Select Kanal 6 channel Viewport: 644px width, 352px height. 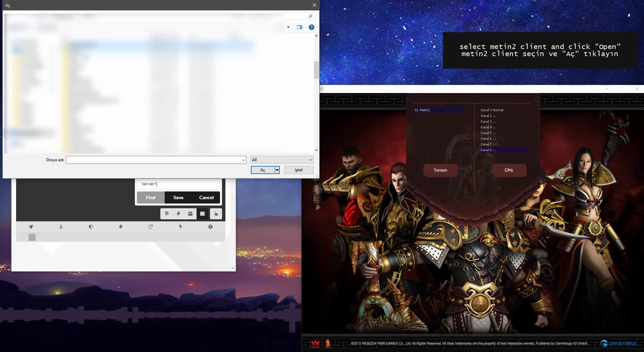coord(505,138)
